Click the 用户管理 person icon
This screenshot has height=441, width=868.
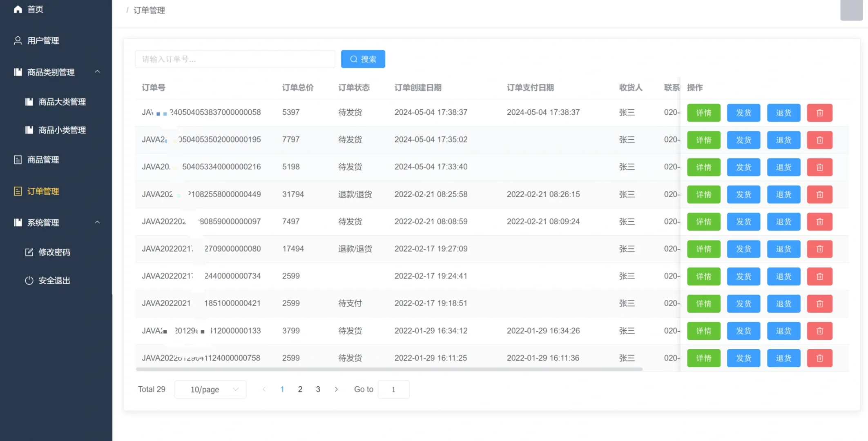18,40
